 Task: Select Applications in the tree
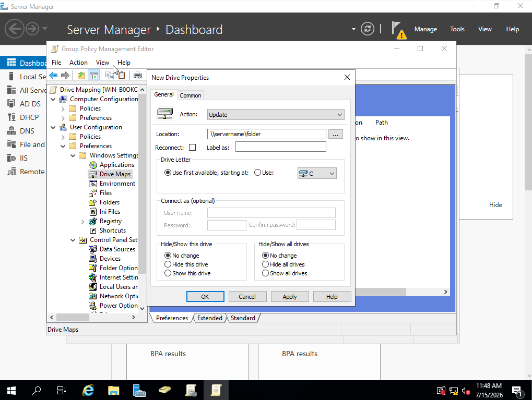[116, 165]
